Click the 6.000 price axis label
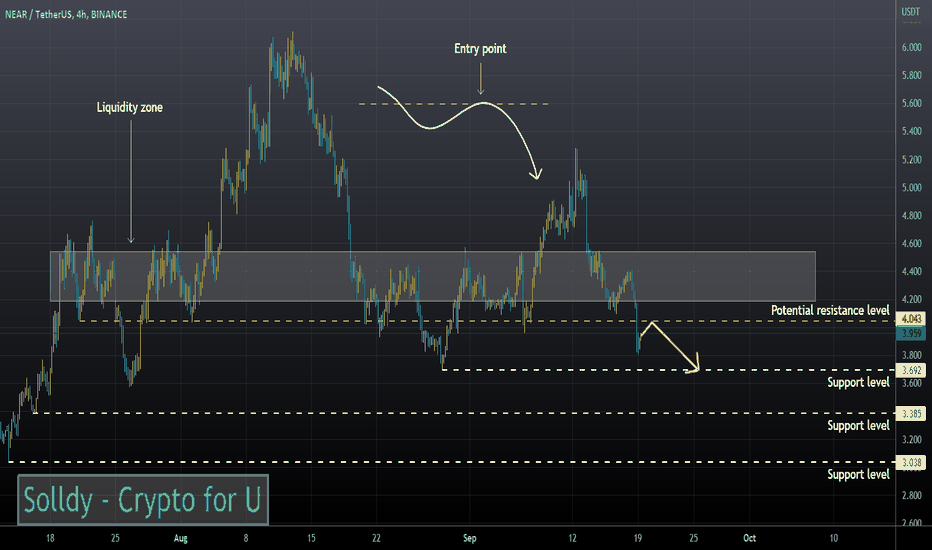The width and height of the screenshot is (932, 550). pyautogui.click(x=911, y=48)
